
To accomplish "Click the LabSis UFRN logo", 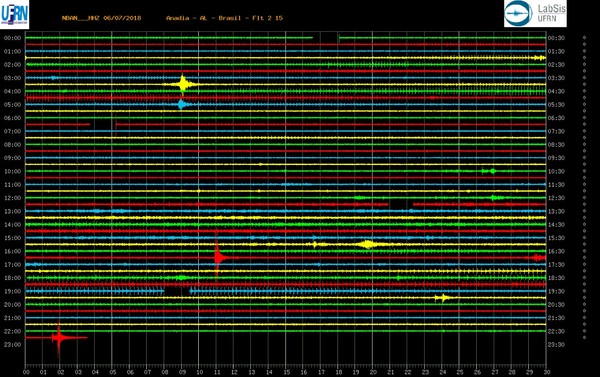I will click(535, 13).
